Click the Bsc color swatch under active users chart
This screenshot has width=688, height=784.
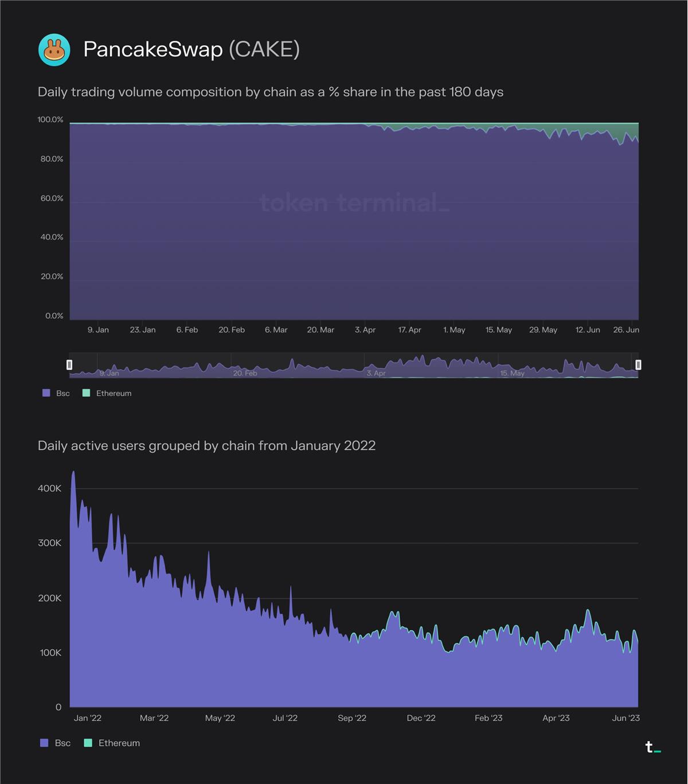click(x=44, y=743)
